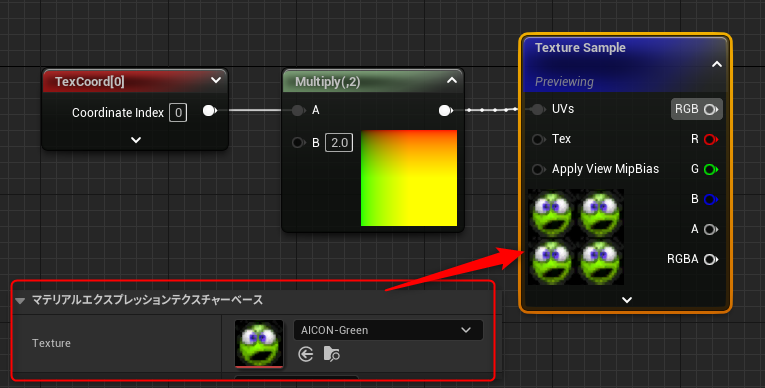The width and height of the screenshot is (765, 388).
Task: Click Texture Sample Tex input pin
Action: pyautogui.click(x=538, y=140)
